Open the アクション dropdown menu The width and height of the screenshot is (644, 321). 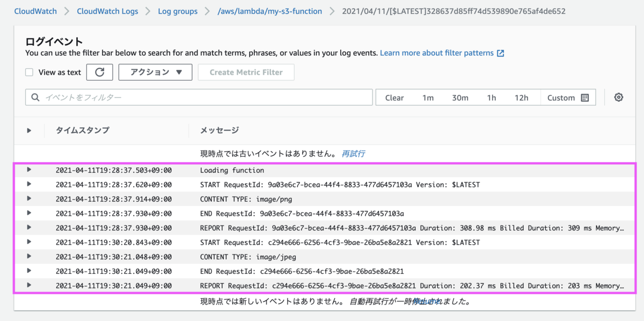point(155,72)
